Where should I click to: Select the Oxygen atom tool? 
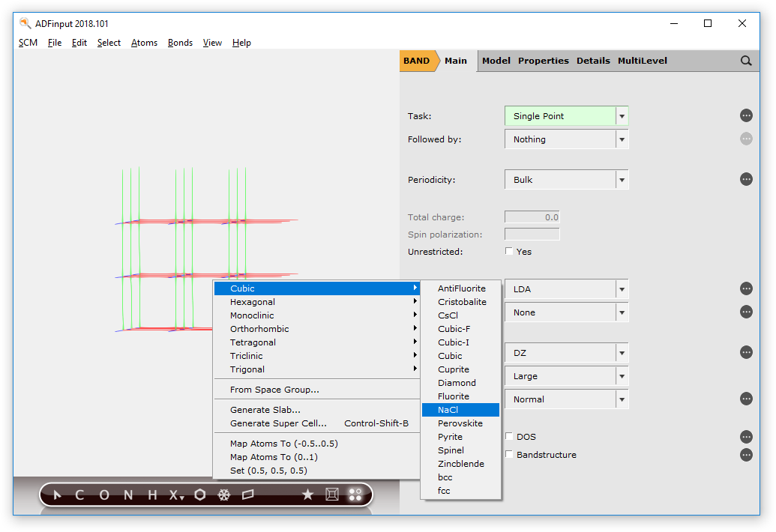(x=104, y=495)
